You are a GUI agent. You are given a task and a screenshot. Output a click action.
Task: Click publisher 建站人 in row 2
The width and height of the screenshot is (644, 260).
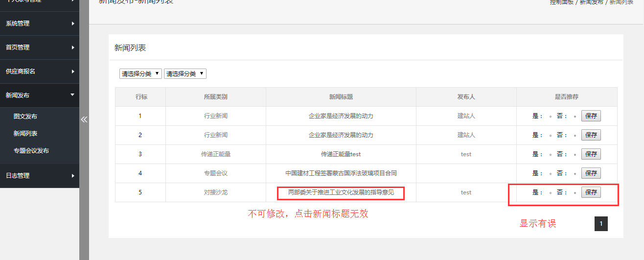(x=466, y=135)
